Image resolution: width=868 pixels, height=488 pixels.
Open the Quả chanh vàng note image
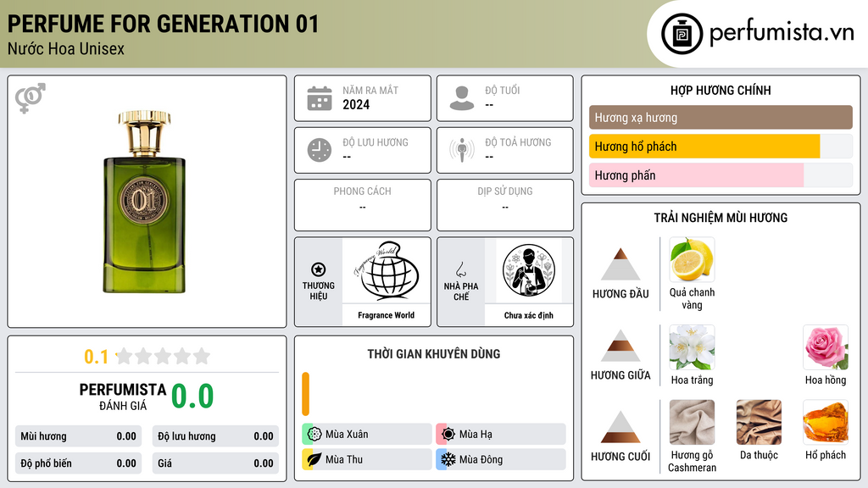(x=692, y=260)
